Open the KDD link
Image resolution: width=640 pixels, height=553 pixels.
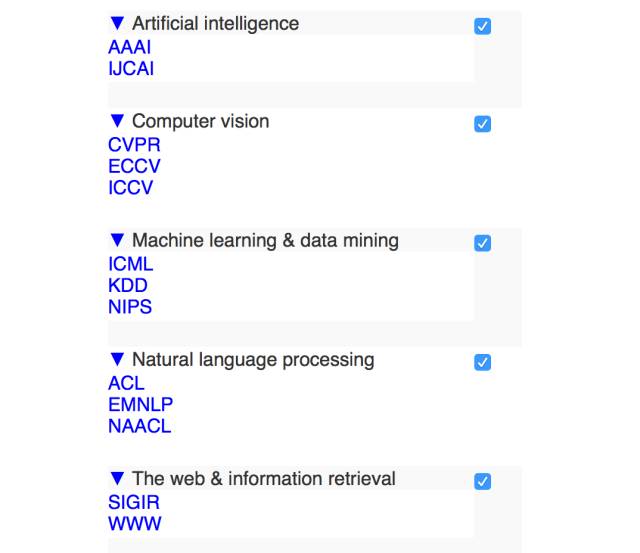click(x=127, y=285)
